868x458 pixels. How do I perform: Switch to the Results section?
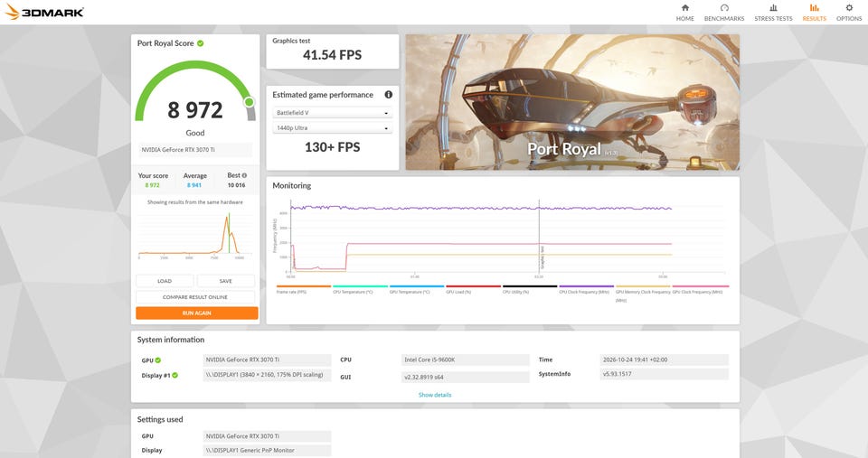815,12
